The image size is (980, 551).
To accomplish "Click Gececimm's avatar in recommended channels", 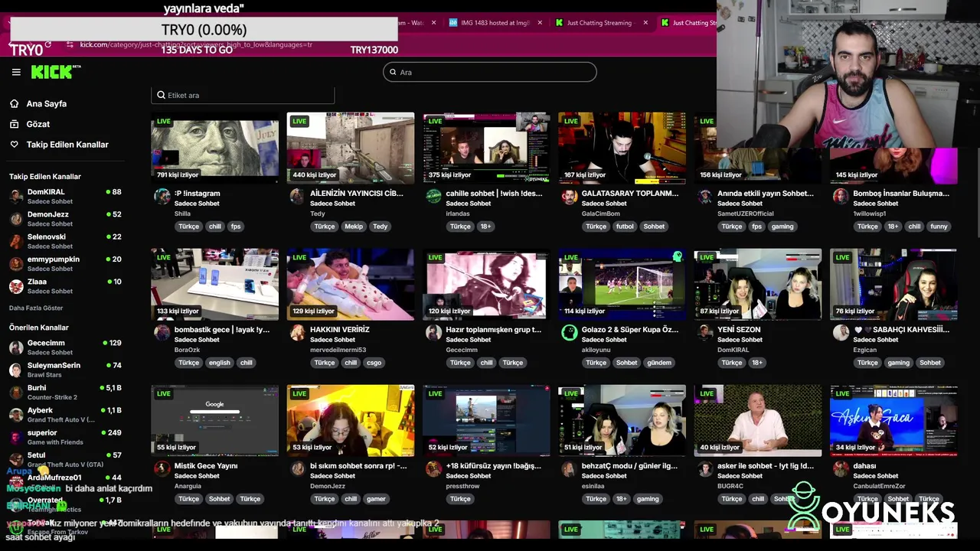I will [x=16, y=347].
